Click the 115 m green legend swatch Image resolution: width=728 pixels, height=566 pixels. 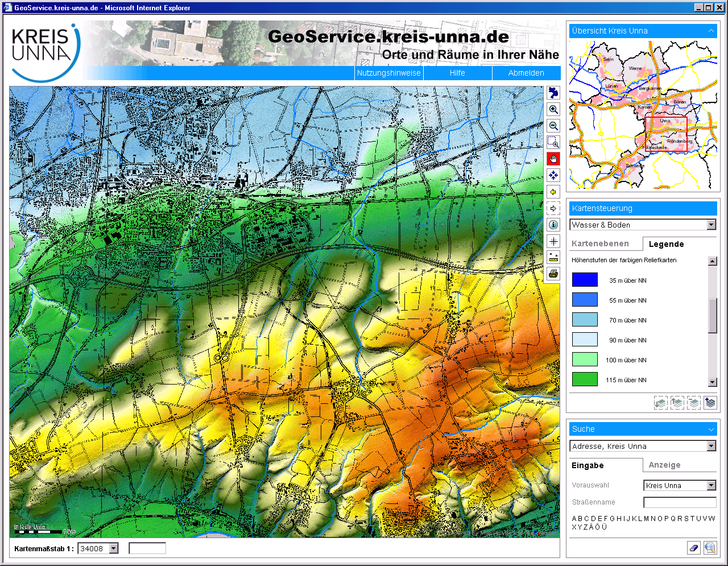[x=585, y=379]
